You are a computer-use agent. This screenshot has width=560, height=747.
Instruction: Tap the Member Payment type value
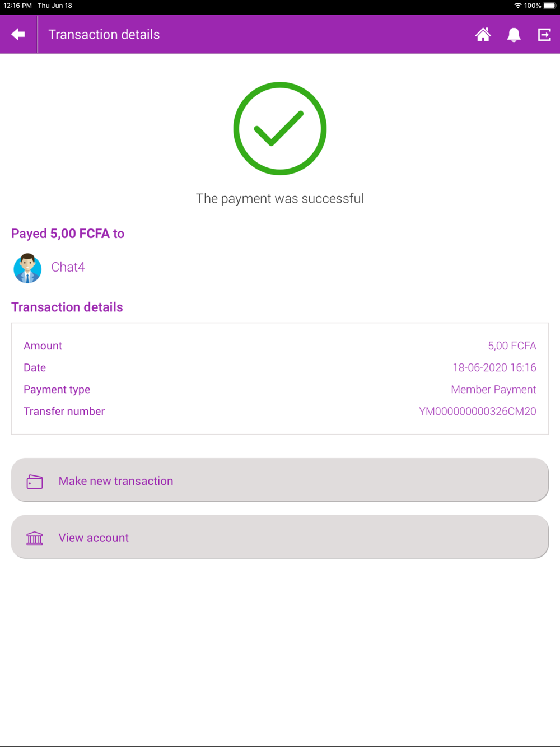point(493,390)
